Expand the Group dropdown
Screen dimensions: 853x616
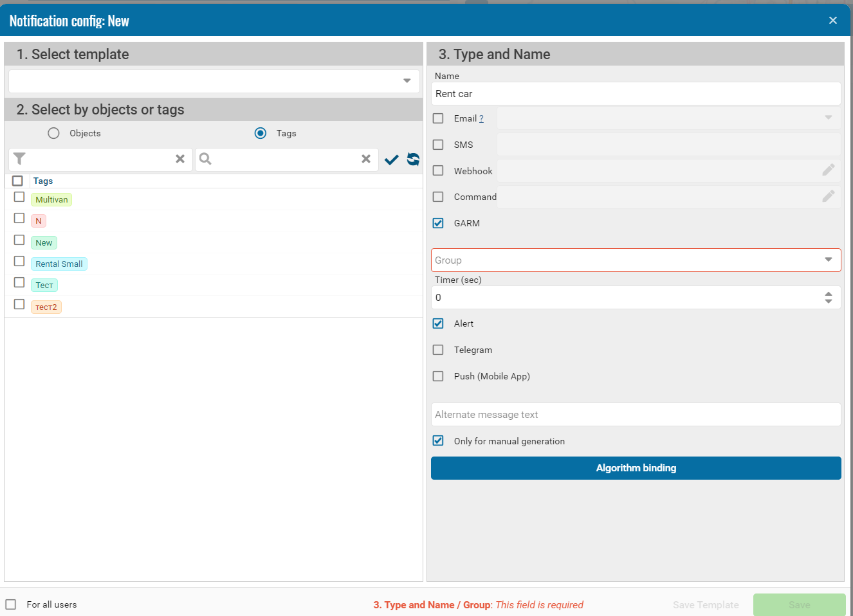[x=828, y=260]
